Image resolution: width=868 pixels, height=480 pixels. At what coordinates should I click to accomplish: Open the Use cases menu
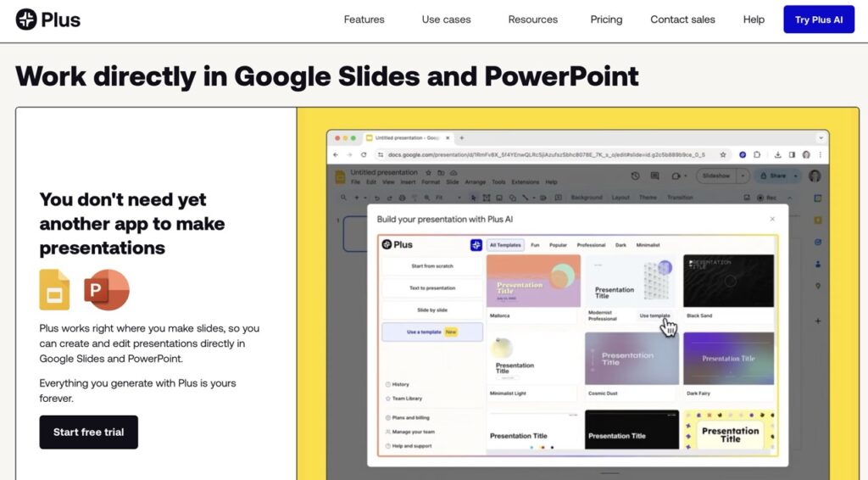pyautogui.click(x=446, y=20)
